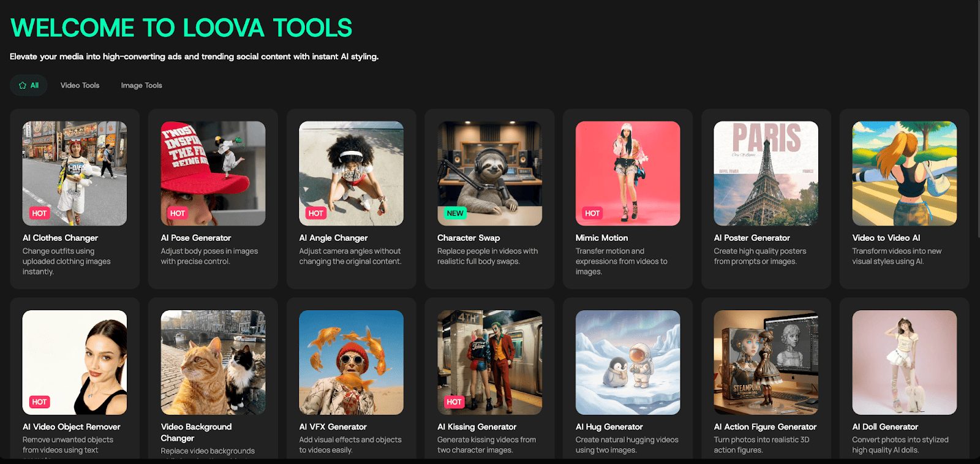Click the NEW badge on Character Swap
Screen dimensions: 980x464
click(x=454, y=213)
